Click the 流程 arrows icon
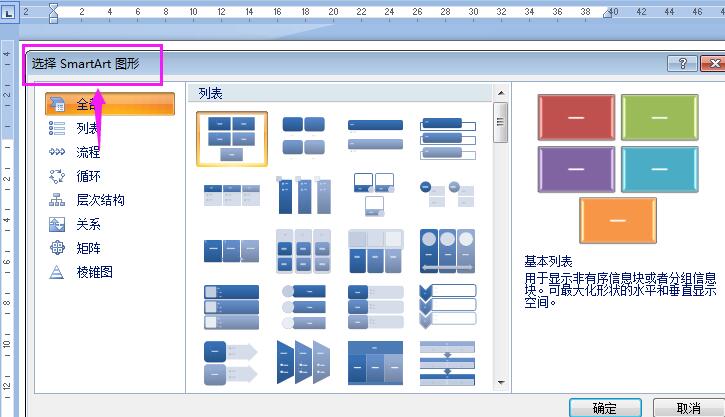Image resolution: width=725 pixels, height=417 pixels. (x=57, y=152)
